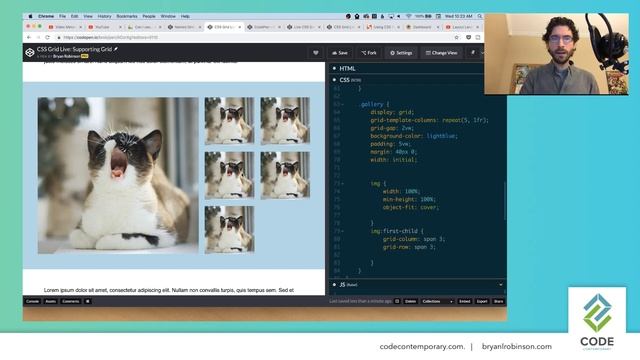Love this pen with the heart button
The width and height of the screenshot is (640, 360).
point(316,53)
